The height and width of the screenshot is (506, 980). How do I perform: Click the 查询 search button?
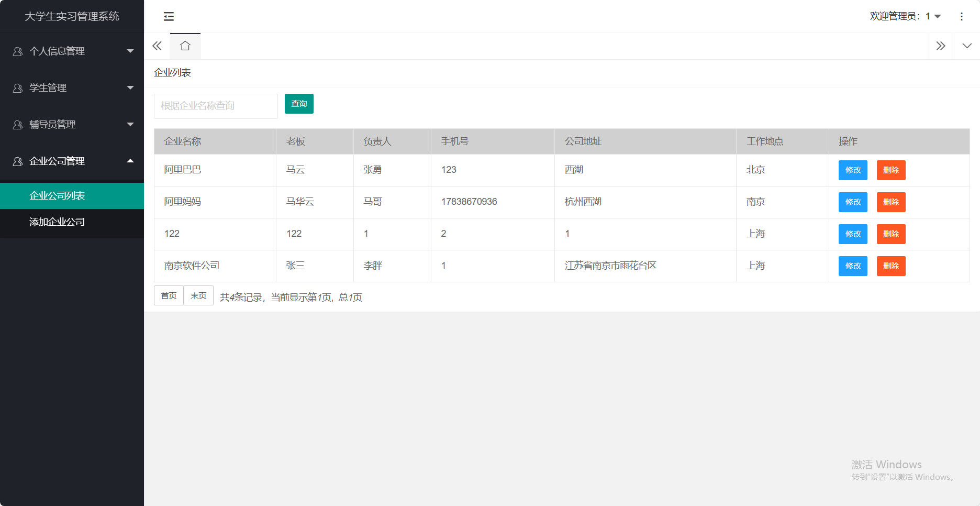(x=299, y=104)
